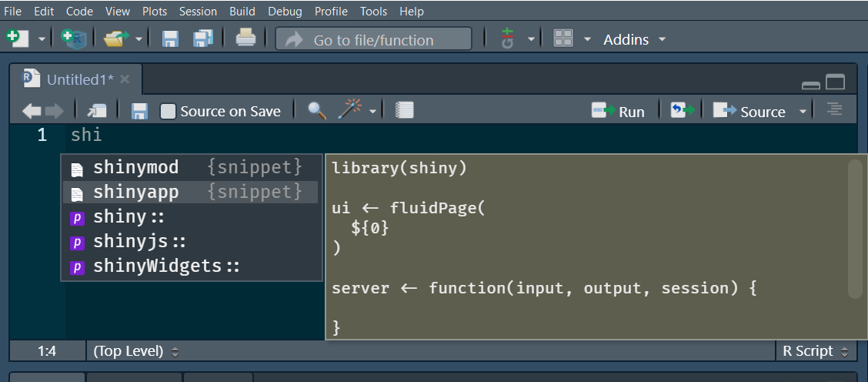Open the find/replace magnifier tool
Image resolution: width=868 pixels, height=382 pixels.
tap(317, 111)
